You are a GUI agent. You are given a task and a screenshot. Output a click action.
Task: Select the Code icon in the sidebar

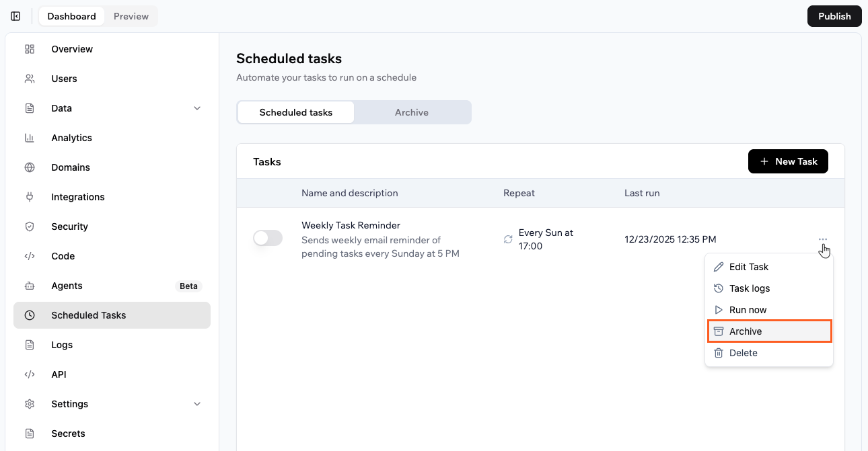pyautogui.click(x=29, y=256)
